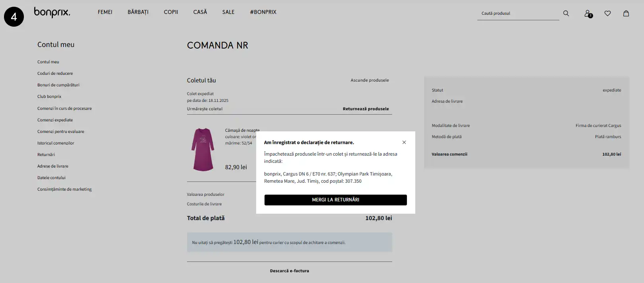Open Returnări in the account sidebar
The height and width of the screenshot is (283, 644).
46,155
